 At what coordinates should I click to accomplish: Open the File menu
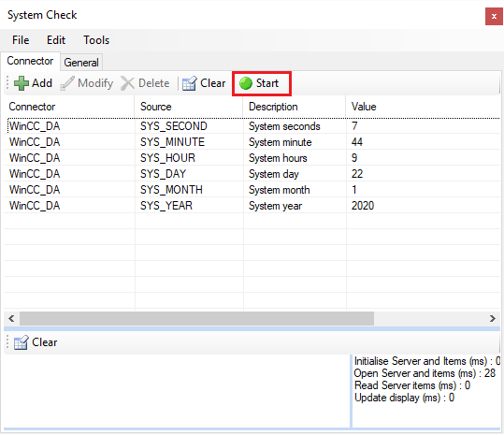tap(21, 40)
